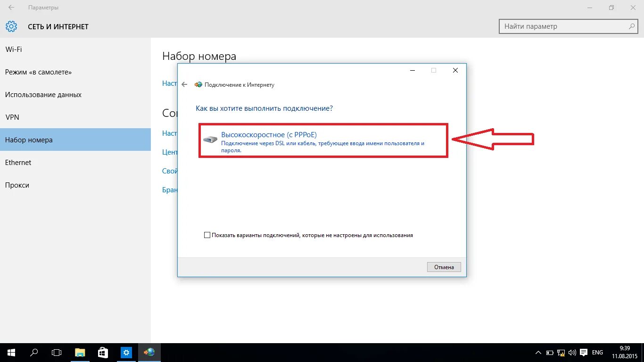The image size is (644, 362).
Task: Click the Settings icon on the taskbar
Action: pyautogui.click(x=125, y=352)
